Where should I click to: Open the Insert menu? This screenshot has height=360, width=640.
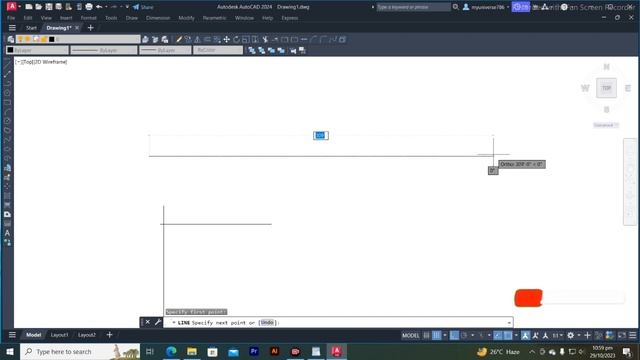66,18
